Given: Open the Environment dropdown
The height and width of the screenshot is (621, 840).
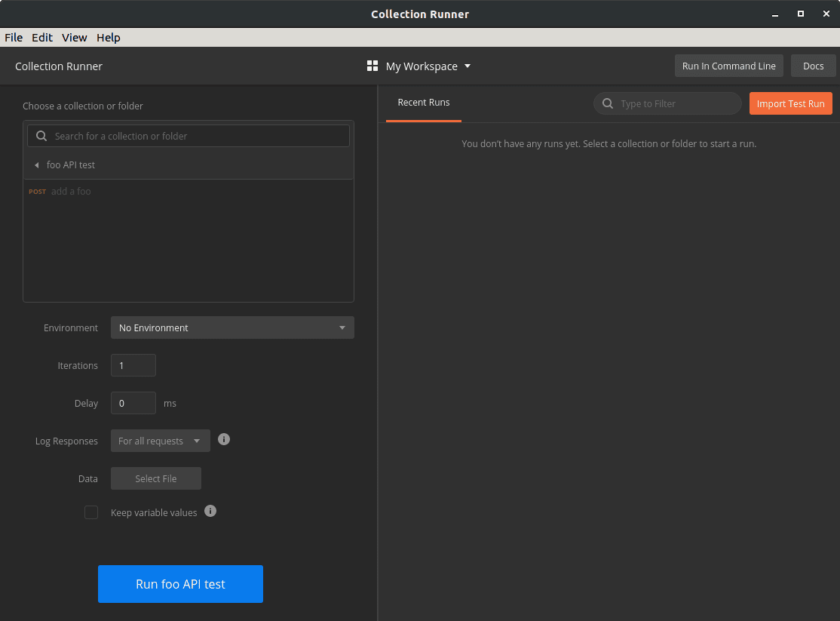Looking at the screenshot, I should (x=232, y=328).
